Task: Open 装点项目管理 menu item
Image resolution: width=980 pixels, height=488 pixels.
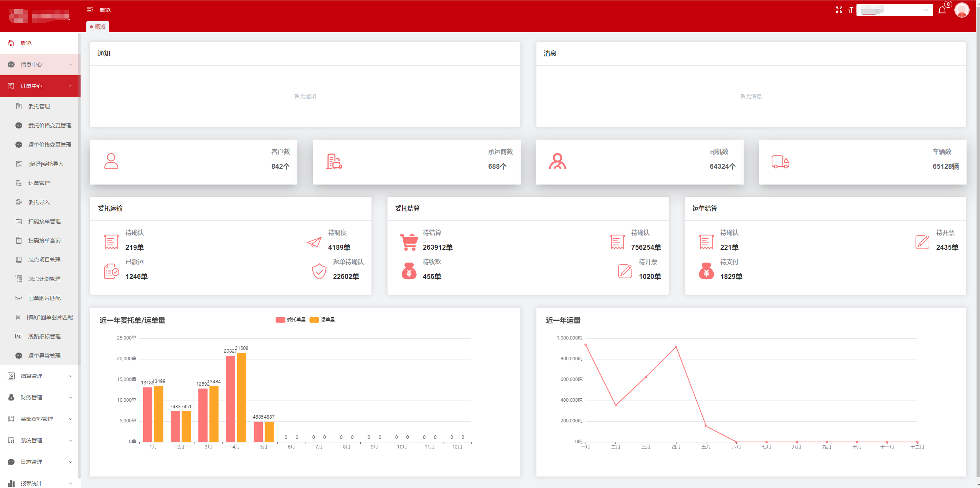Action: tap(40, 260)
